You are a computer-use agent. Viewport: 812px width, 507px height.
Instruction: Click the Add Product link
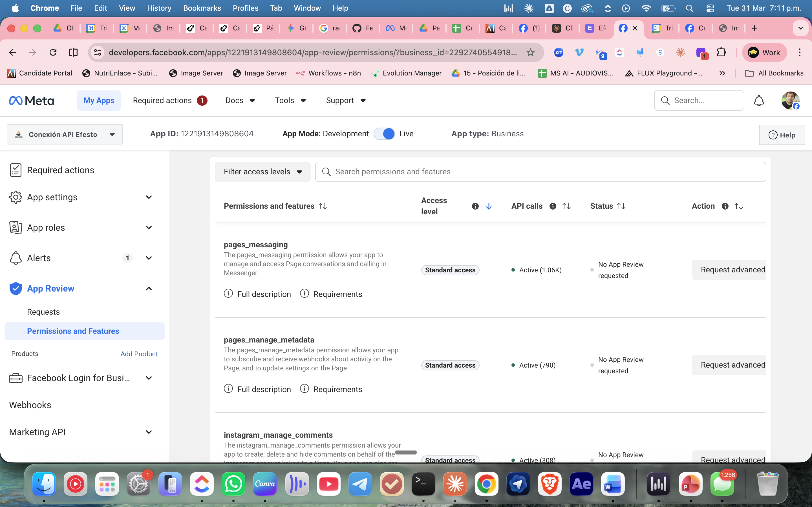139,354
